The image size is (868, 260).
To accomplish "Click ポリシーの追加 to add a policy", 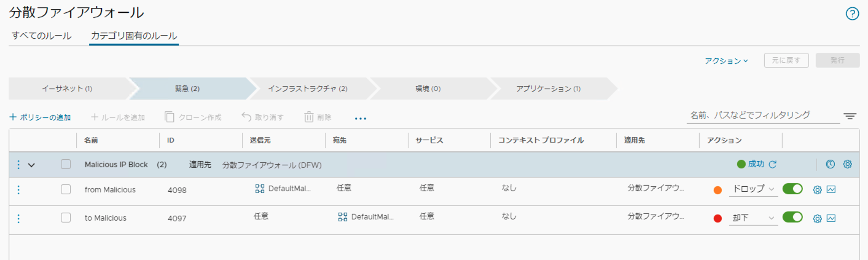I will [x=41, y=117].
